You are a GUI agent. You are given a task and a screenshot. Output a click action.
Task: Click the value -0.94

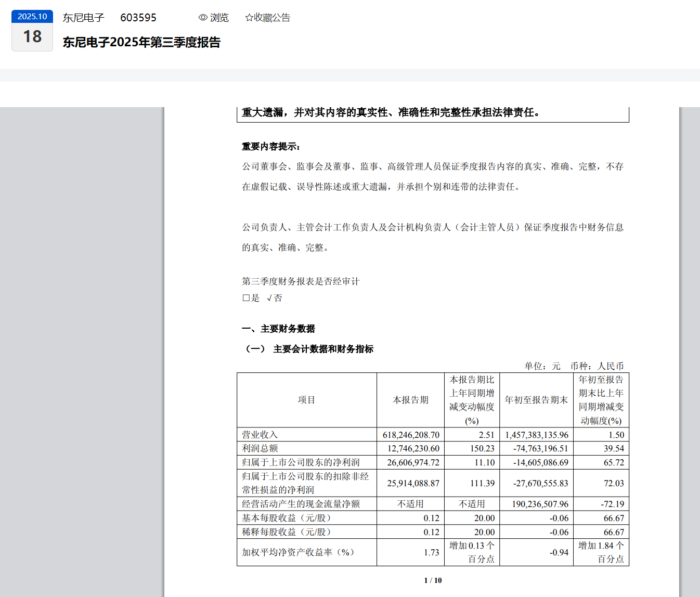[559, 552]
